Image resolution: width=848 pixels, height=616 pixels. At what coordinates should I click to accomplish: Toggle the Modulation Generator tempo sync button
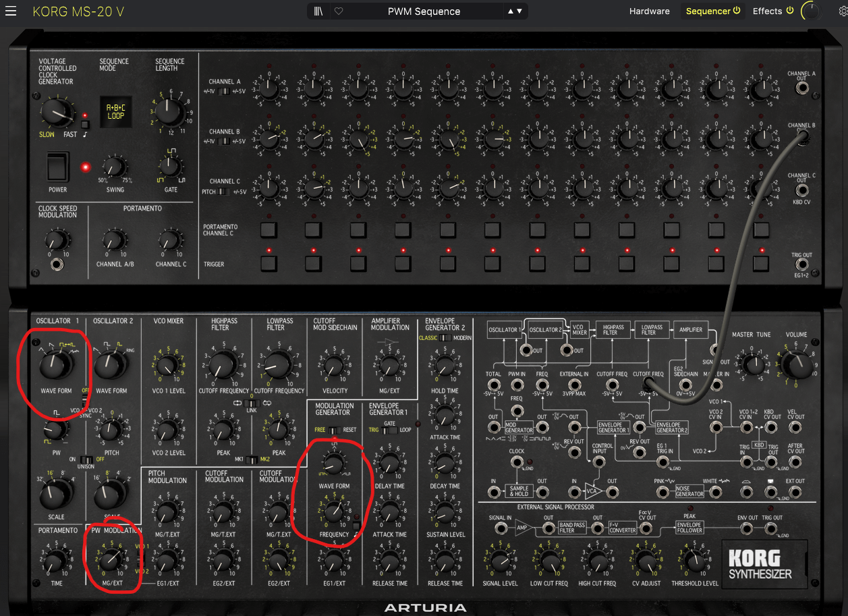point(356,524)
